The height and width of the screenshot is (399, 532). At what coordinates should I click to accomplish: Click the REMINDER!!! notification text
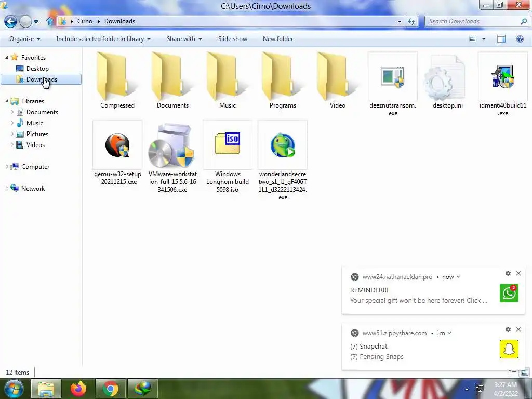(x=369, y=290)
